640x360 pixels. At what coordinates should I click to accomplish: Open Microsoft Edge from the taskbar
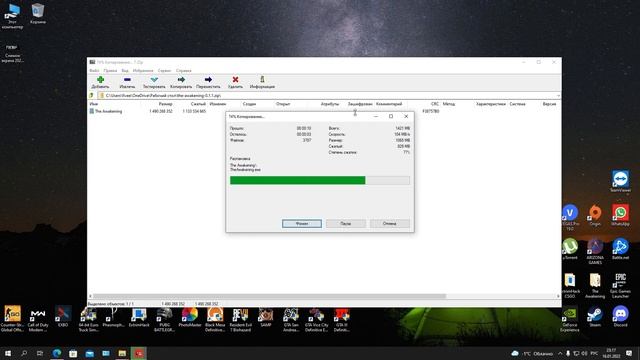[57, 353]
